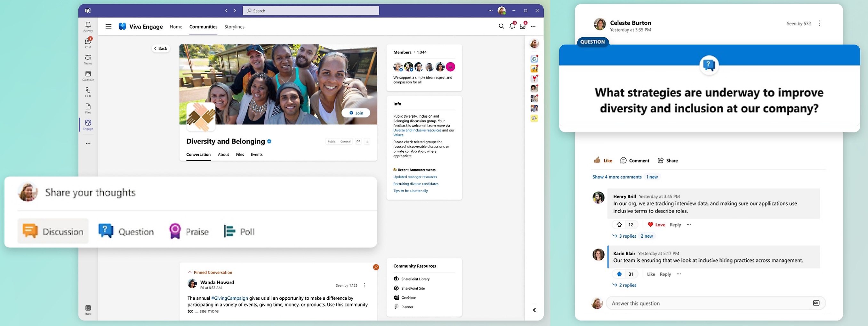Click the Back button
The image size is (868, 326).
161,48
